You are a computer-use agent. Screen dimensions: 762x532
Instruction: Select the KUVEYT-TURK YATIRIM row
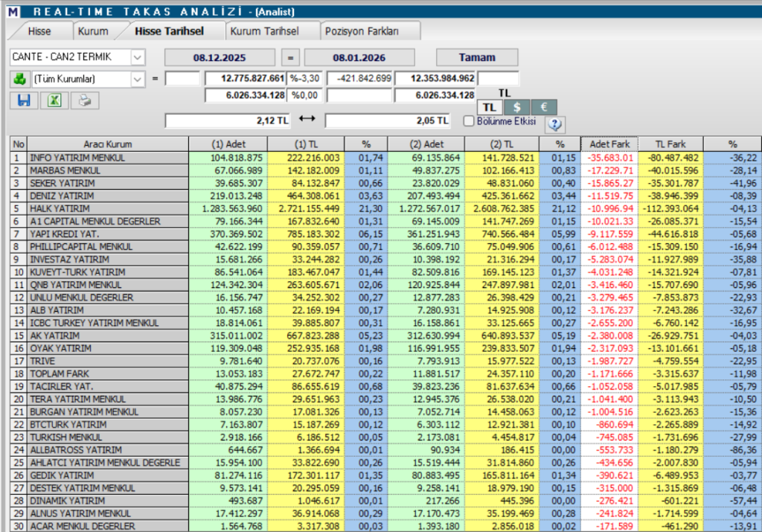(386, 272)
